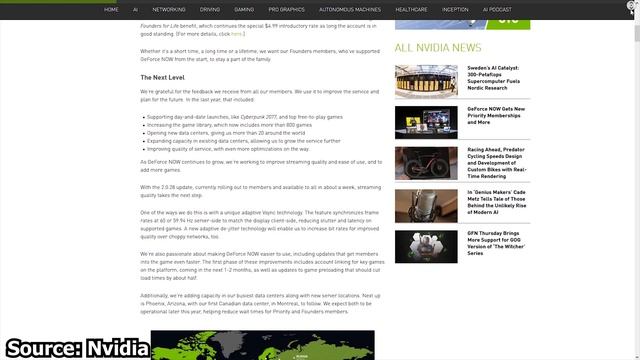This screenshot has width=640, height=360.
Task: Click the ALL NVIDIA NEWS heading
Action: [438, 48]
